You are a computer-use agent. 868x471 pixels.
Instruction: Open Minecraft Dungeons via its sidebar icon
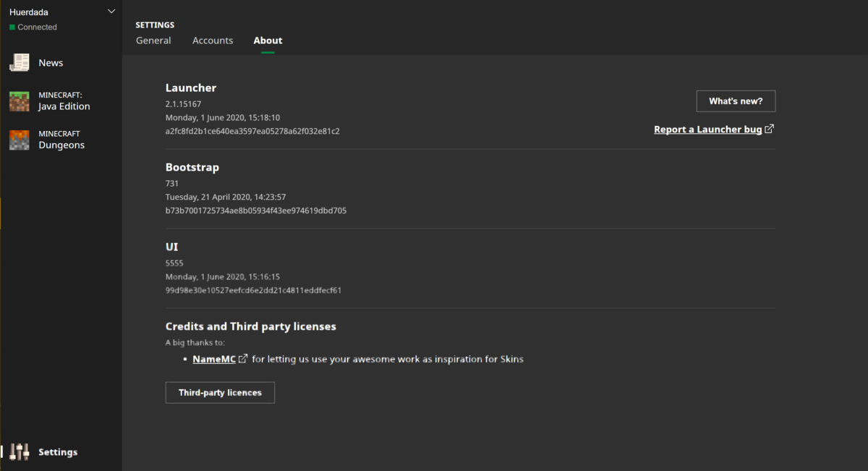19,139
